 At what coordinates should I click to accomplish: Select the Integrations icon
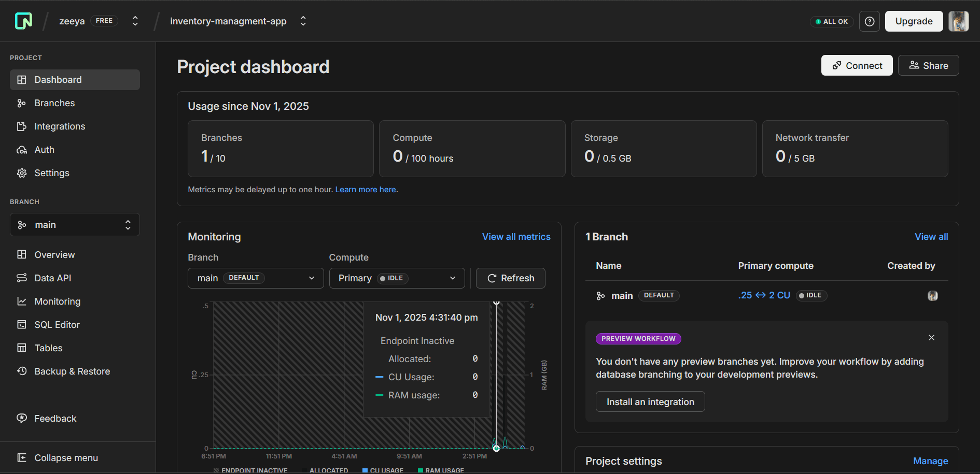click(22, 126)
